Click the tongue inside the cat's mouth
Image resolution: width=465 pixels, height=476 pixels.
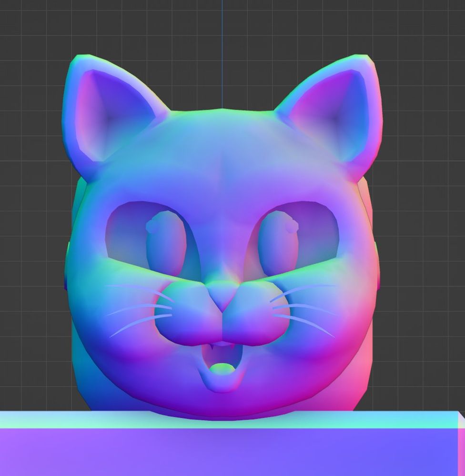coord(223,368)
